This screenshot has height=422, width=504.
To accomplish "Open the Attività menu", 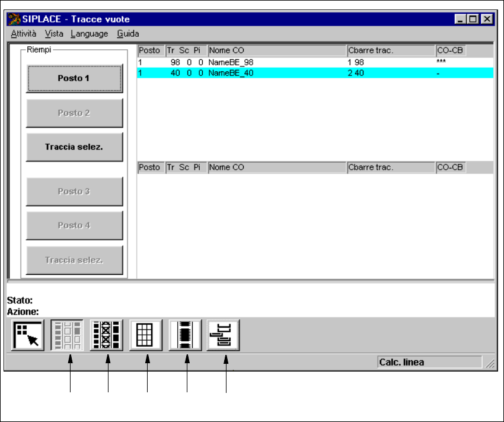I will tap(24, 33).
